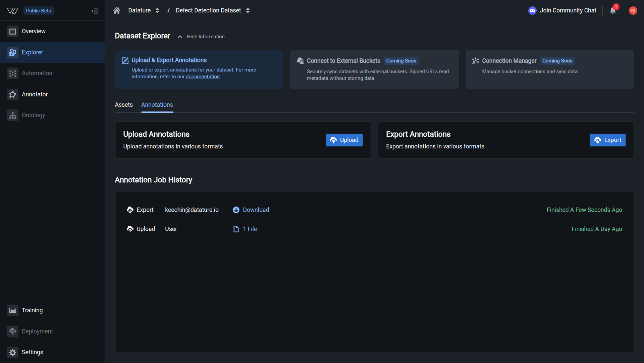Click the Datature logo icon

pyautogui.click(x=12, y=11)
